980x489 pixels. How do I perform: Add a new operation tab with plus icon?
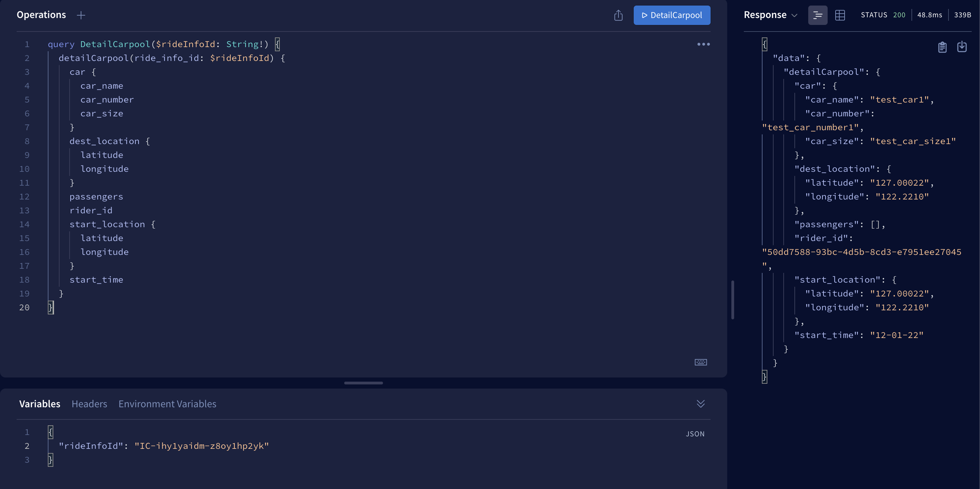click(81, 15)
